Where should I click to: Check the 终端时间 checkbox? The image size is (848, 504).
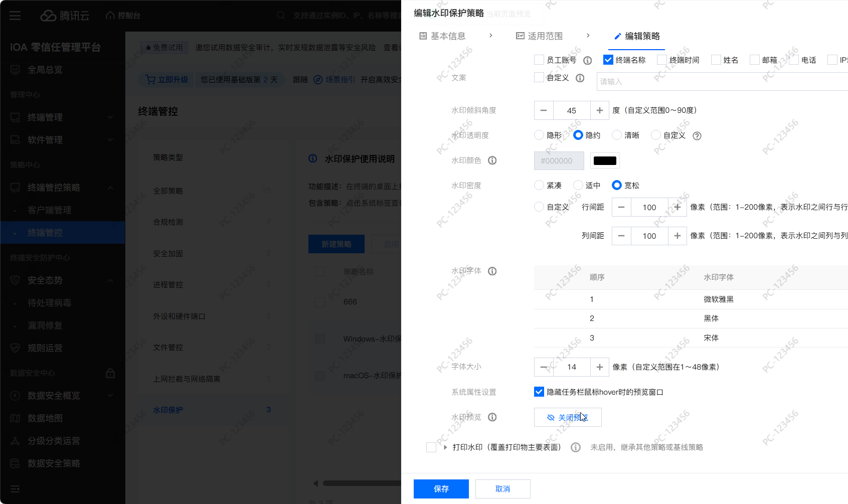[662, 60]
